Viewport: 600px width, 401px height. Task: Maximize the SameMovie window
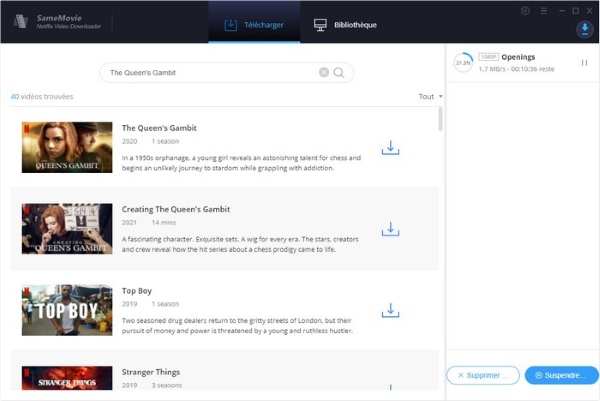click(576, 11)
